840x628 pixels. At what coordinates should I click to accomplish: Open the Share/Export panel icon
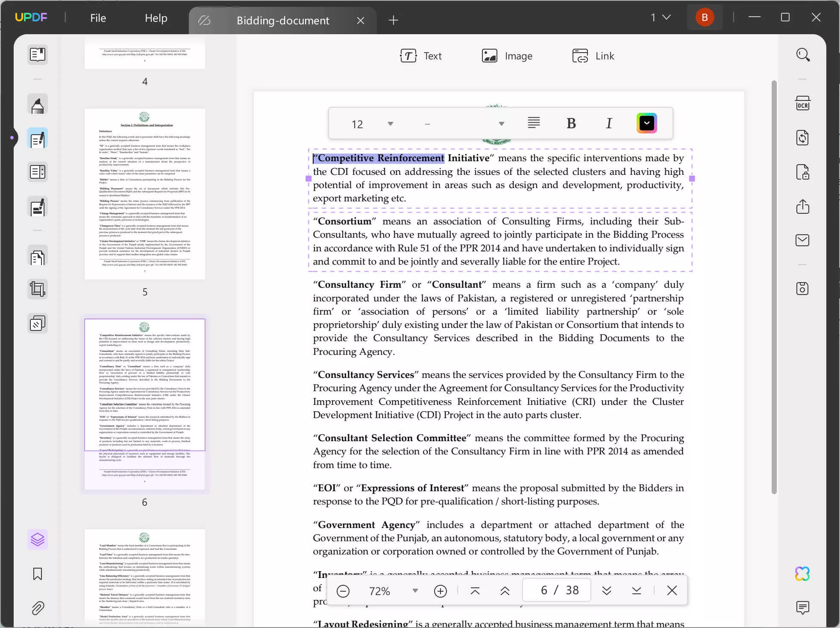pos(802,206)
